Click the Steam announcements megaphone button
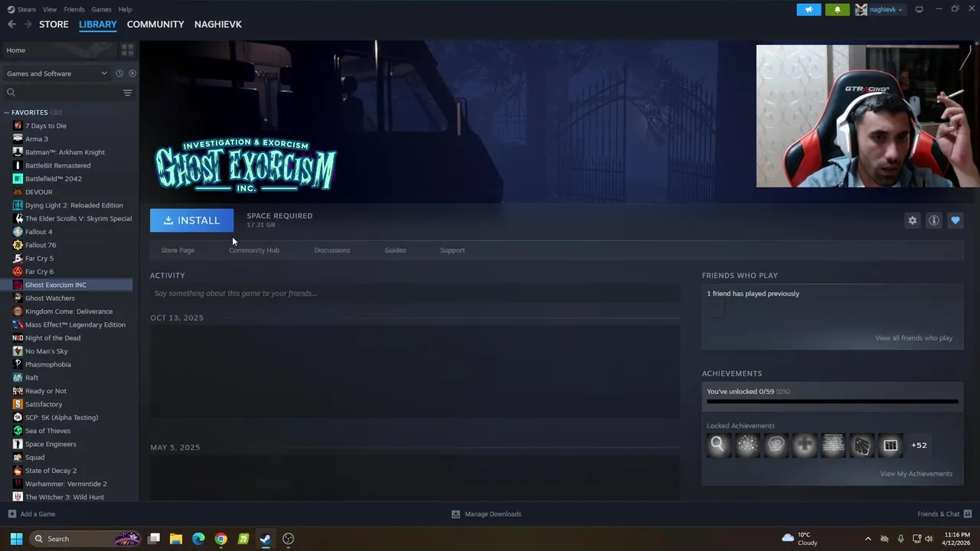Screen dimensions: 980x551 point(808,9)
